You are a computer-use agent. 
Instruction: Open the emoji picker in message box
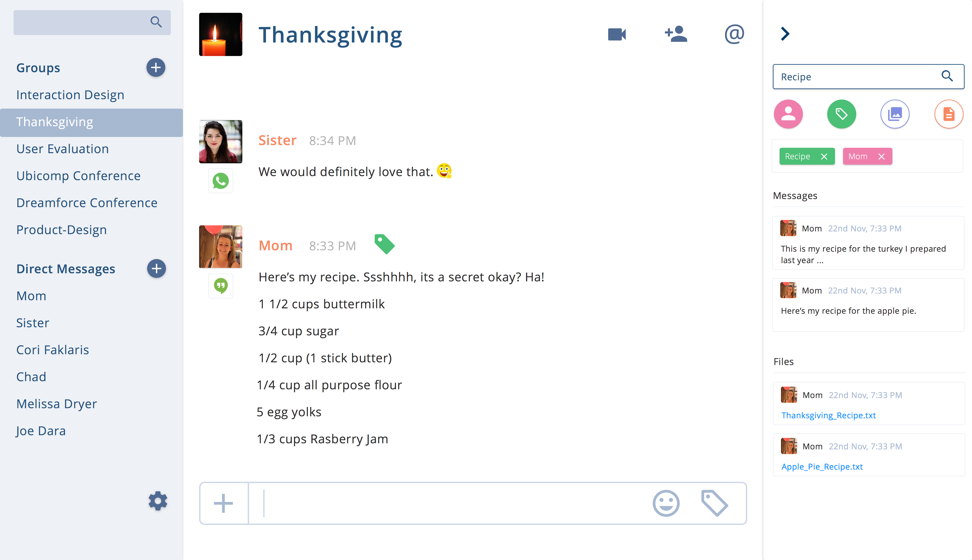tap(666, 503)
